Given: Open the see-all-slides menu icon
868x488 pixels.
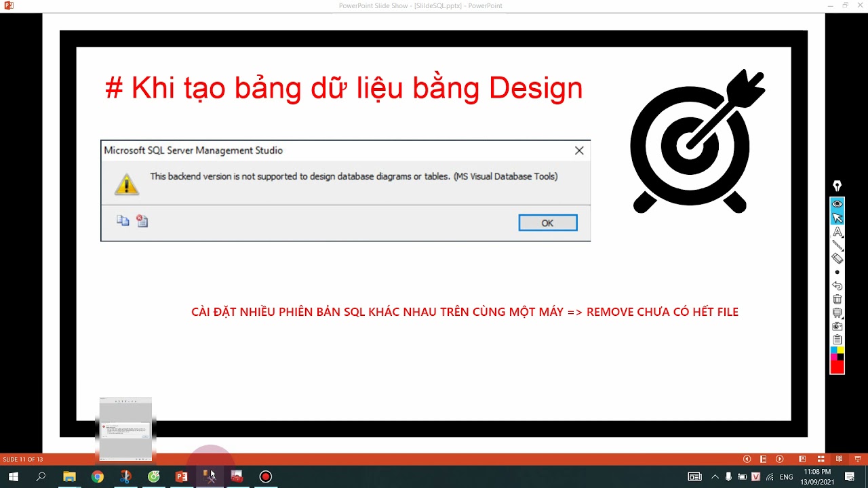Looking at the screenshot, I should 763,459.
